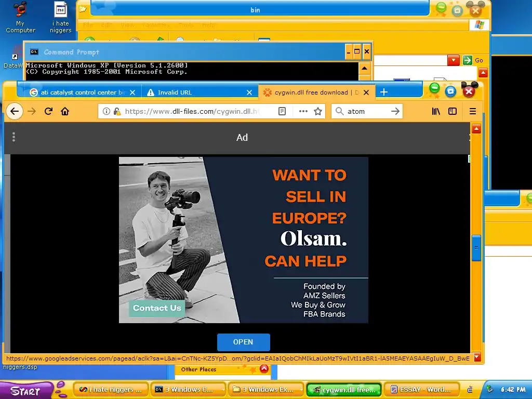Close the 'Invalid URL' tab
Viewport: 532px width, 399px height.
pos(249,92)
